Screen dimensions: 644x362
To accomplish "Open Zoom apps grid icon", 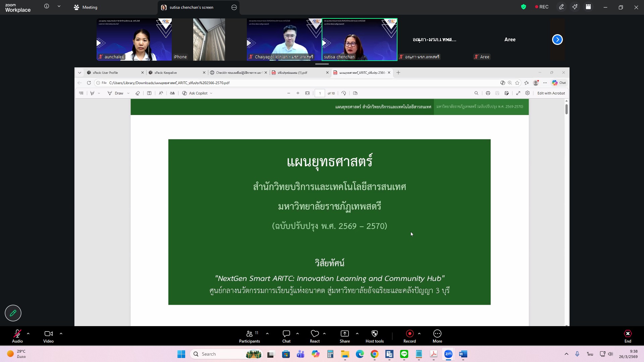I will [588, 7].
